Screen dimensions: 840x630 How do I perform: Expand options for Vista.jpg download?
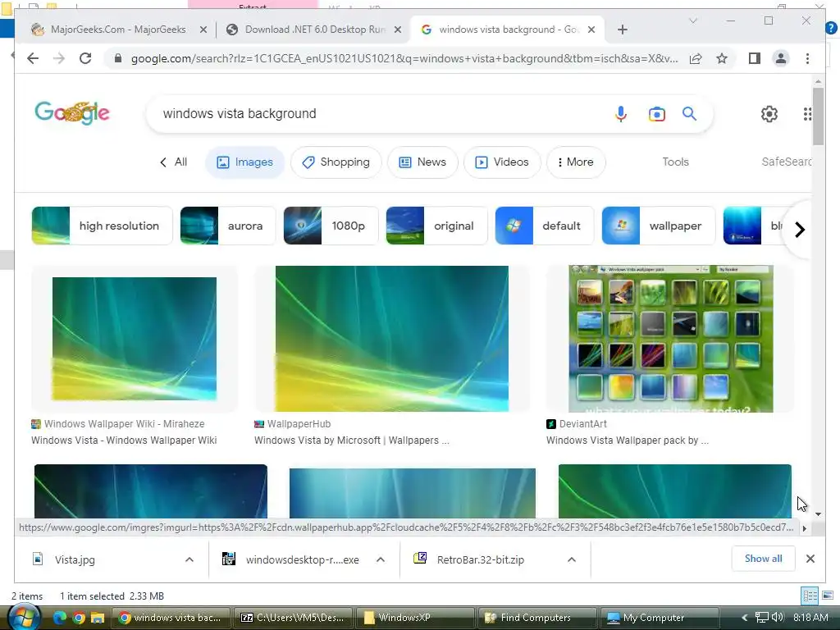(189, 559)
